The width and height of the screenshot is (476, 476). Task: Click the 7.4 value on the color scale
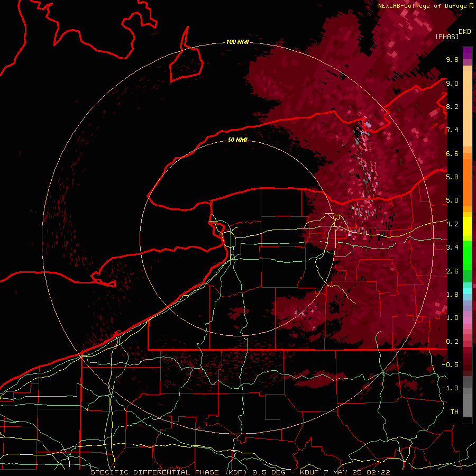click(452, 130)
